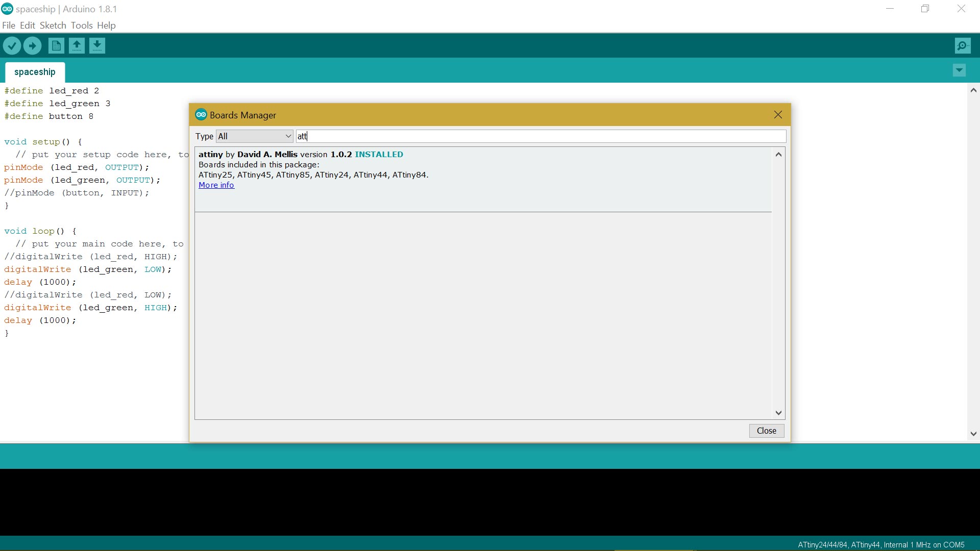Restore down the Arduino window

tap(925, 9)
